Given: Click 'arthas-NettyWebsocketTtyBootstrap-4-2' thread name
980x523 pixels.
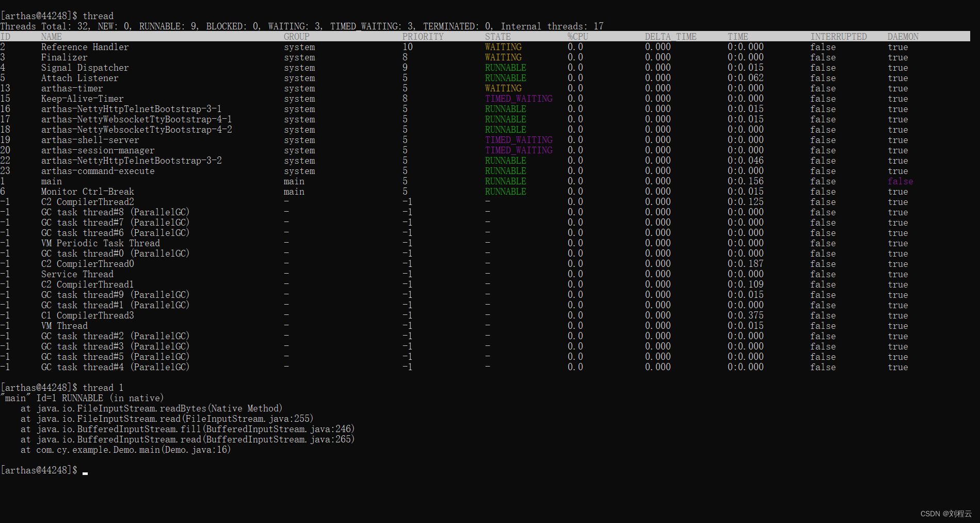Looking at the screenshot, I should tap(137, 130).
